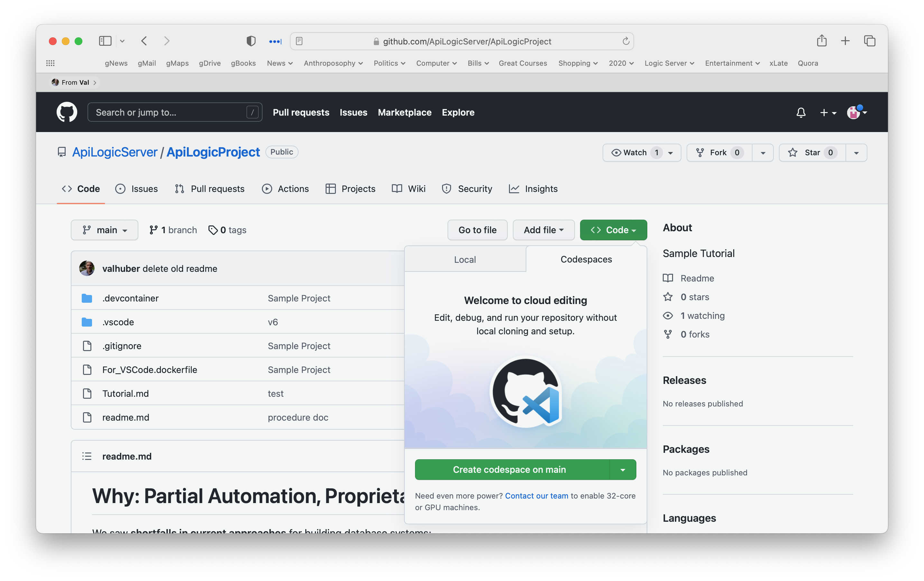Open the main branch selector

(104, 230)
